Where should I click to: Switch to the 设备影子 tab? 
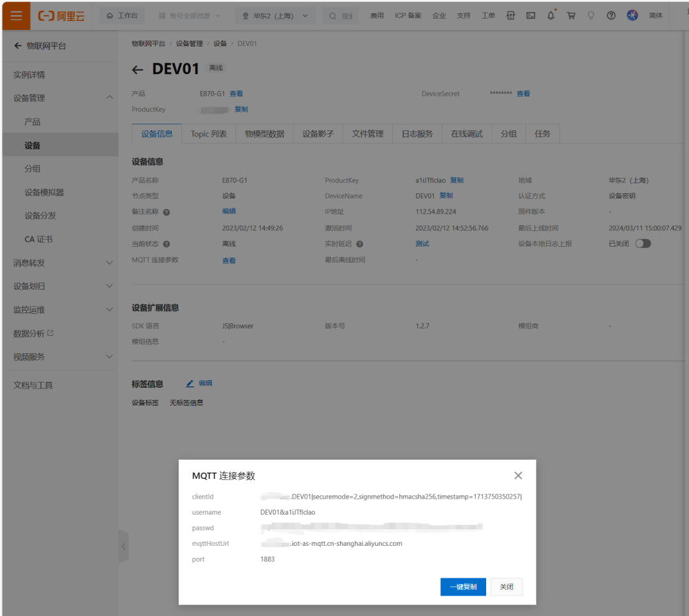318,133
